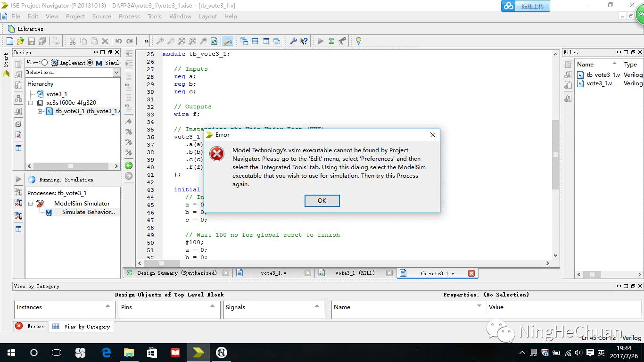Click OK in the Error dialog
This screenshot has width=644, height=362.
(x=322, y=200)
